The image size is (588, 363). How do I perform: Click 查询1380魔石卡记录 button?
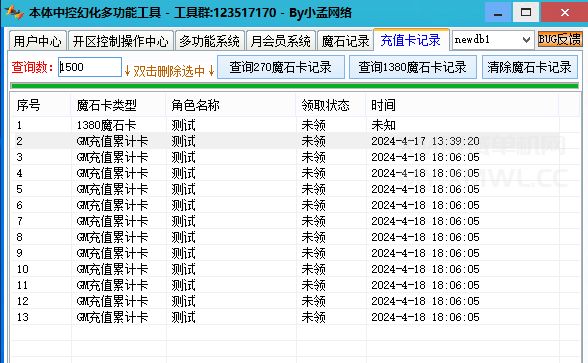point(412,68)
